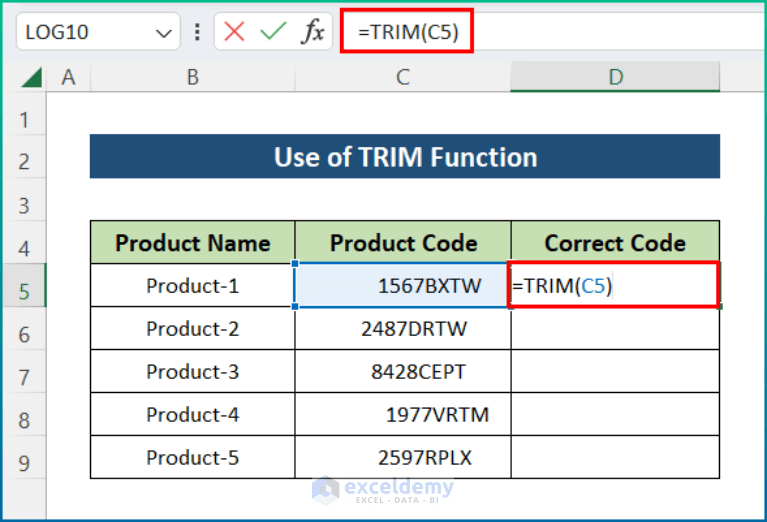The height and width of the screenshot is (522, 767).
Task: Select the Product-2 cell
Action: click(x=193, y=328)
